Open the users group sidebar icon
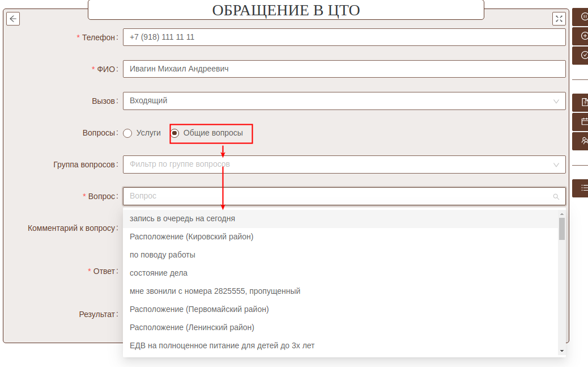The height and width of the screenshot is (367, 588). 583,141
